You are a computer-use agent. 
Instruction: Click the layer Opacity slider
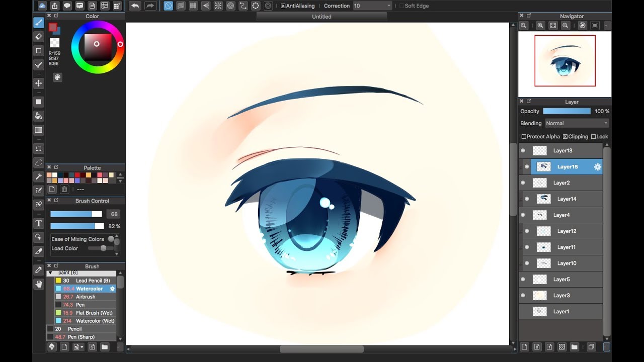click(567, 111)
